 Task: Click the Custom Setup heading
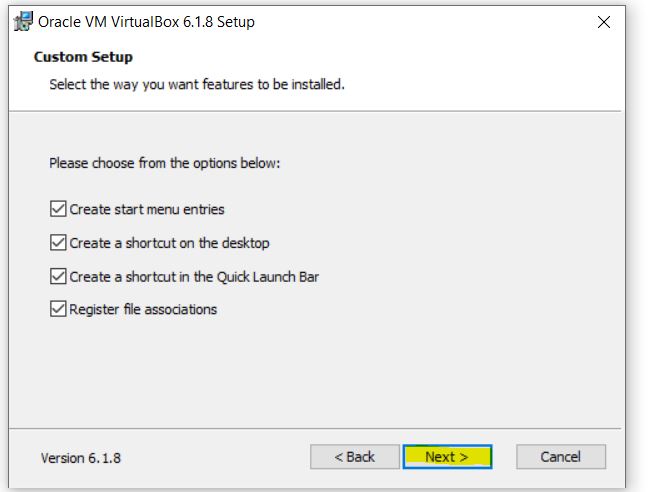coord(83,57)
